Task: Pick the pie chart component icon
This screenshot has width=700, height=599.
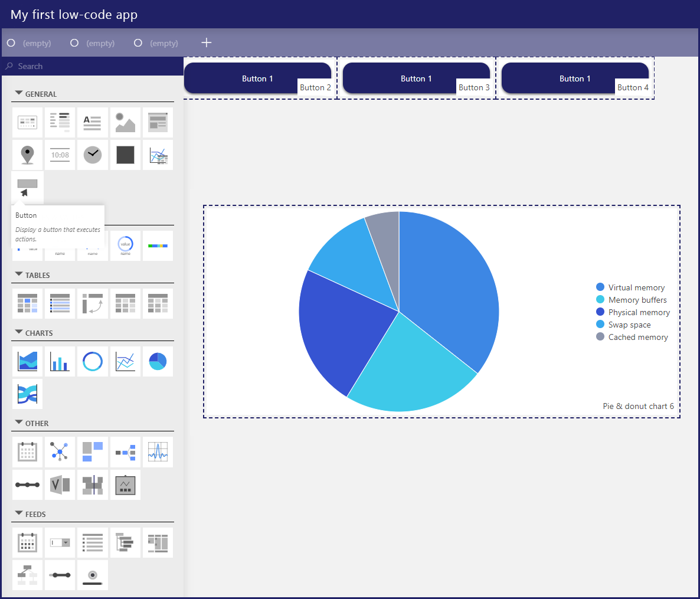Action: 158,362
